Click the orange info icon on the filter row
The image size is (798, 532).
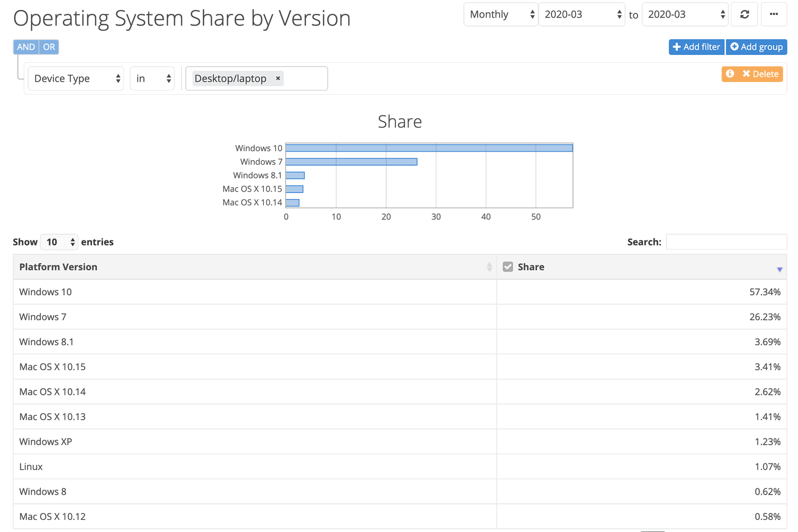[730, 74]
